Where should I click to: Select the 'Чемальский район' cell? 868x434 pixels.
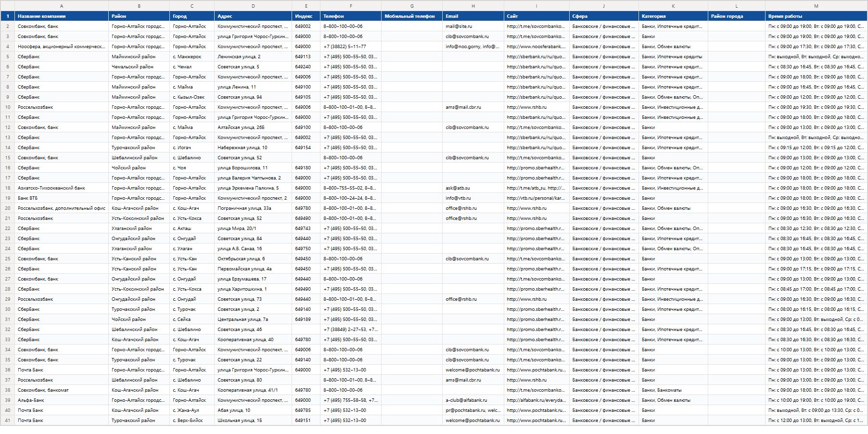click(139, 67)
